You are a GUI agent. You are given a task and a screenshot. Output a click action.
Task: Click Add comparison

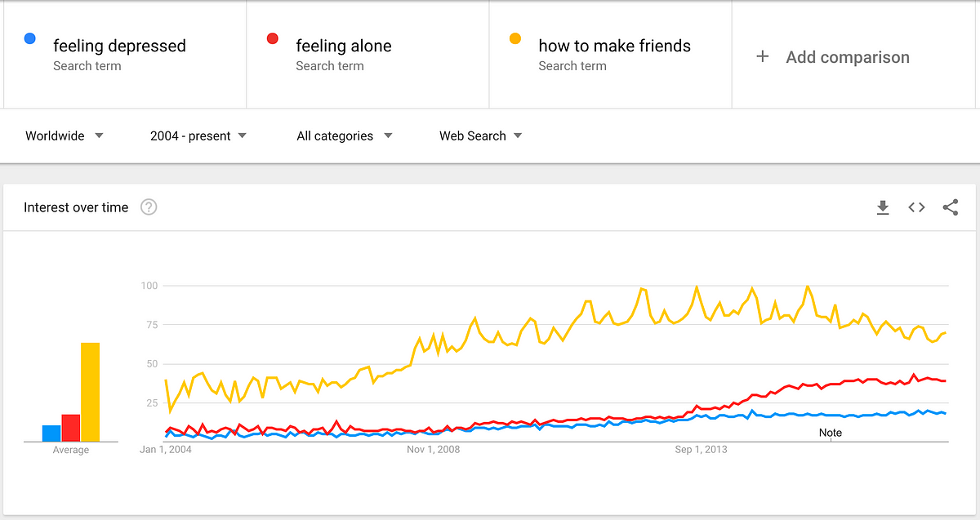pos(847,57)
